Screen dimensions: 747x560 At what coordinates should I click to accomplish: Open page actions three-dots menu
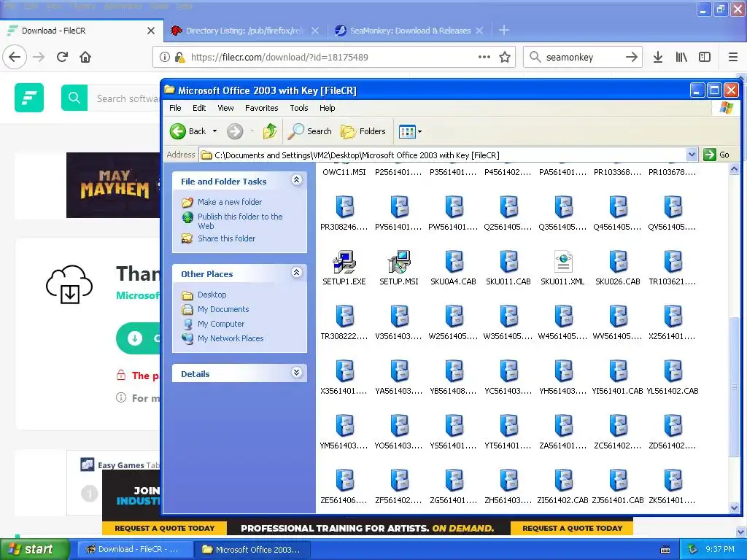pos(484,57)
